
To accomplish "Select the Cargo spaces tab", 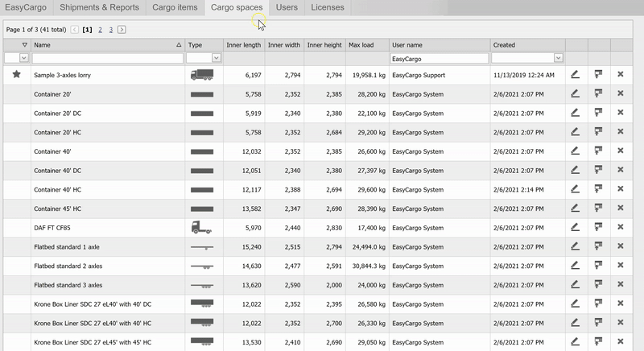I will [237, 7].
